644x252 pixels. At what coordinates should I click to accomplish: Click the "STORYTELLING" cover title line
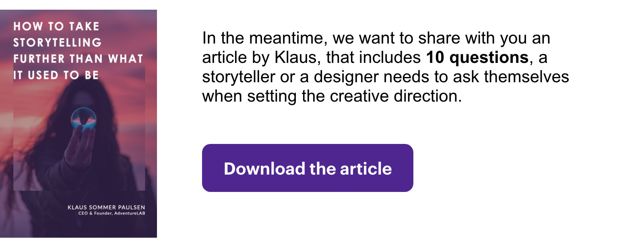click(x=58, y=43)
